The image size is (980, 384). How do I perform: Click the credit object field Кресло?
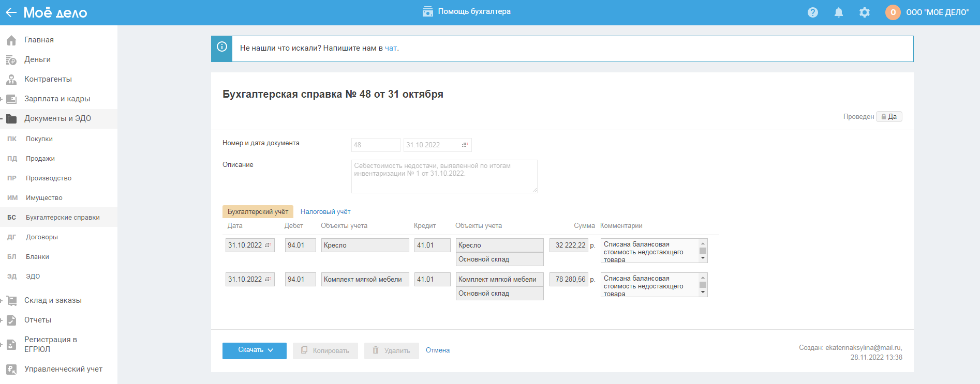[500, 245]
